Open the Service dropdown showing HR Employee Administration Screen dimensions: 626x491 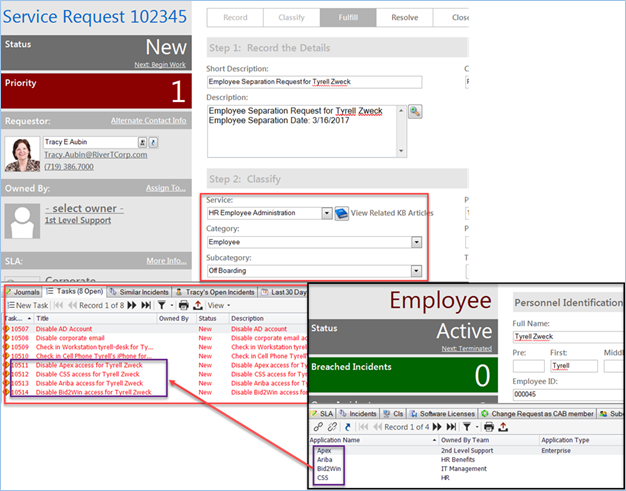(x=327, y=213)
